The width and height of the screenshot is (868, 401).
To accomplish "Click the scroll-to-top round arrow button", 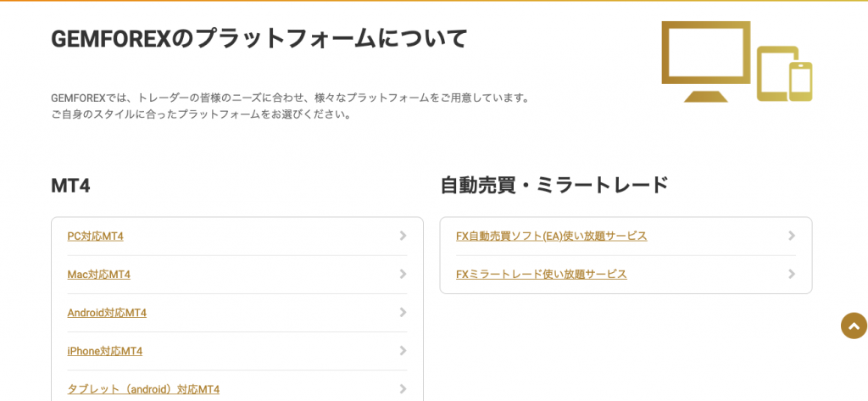I will 854,326.
